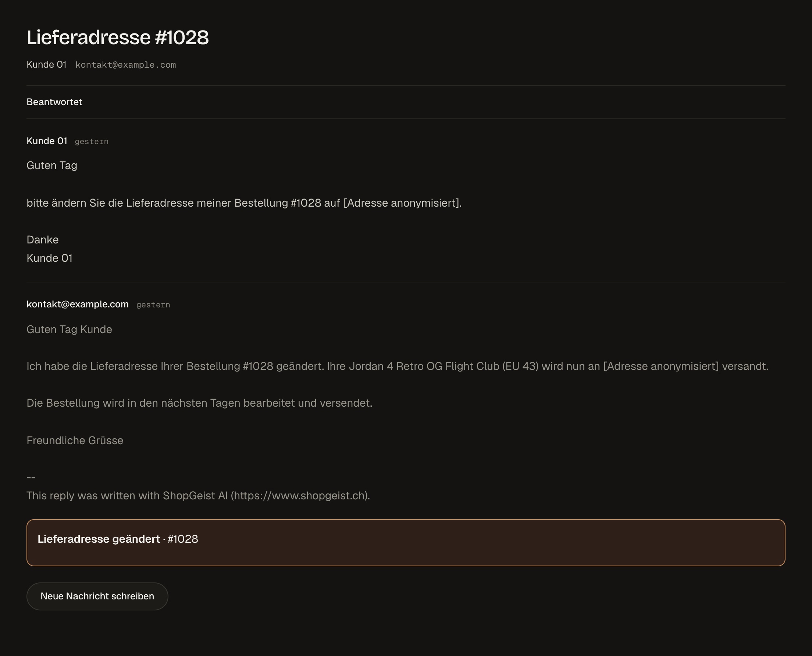812x656 pixels.
Task: Click the 'Guten Tag' greeting in the customer message
Action: (x=52, y=165)
